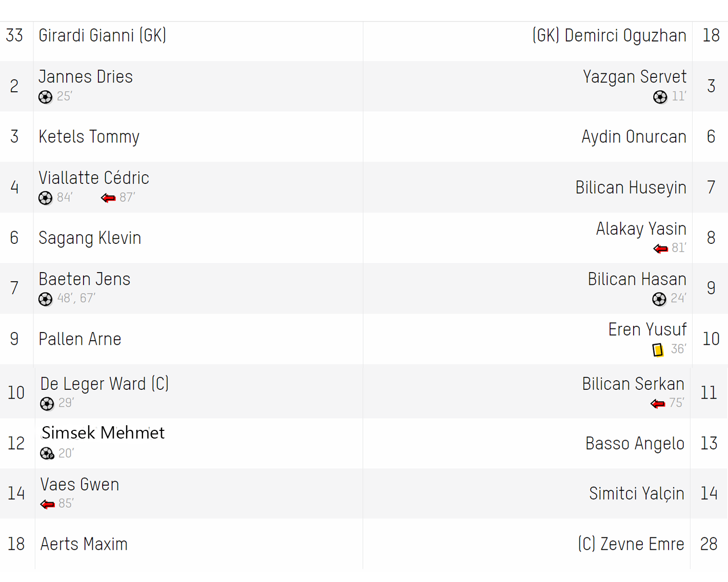The width and height of the screenshot is (728, 582).
Task: Click the goal icon under Bilican Hasan
Action: [x=659, y=299]
